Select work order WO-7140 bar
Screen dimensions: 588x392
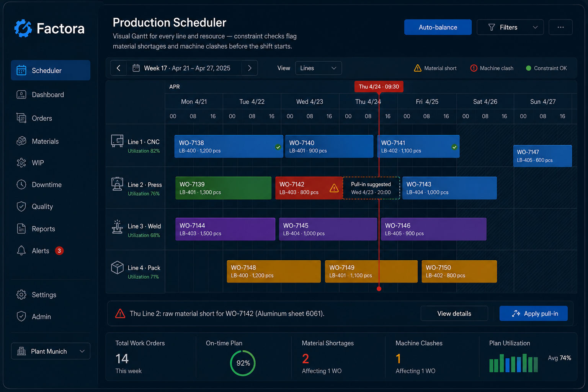[x=329, y=146]
